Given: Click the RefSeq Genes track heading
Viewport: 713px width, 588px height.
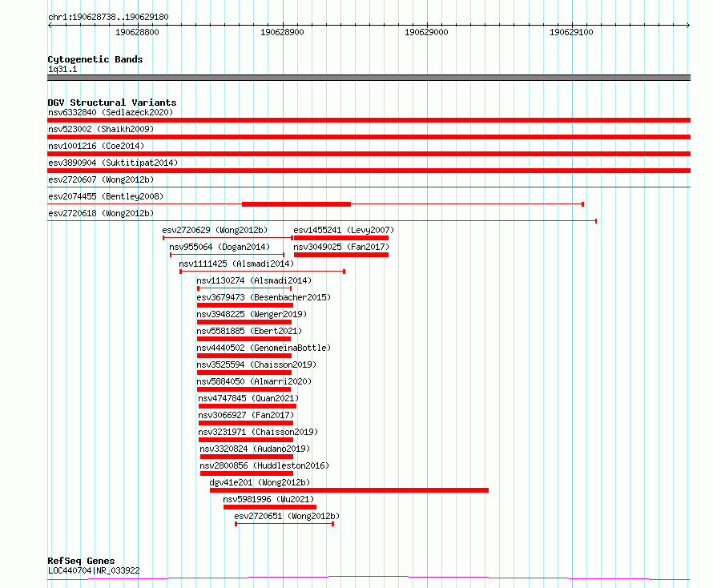Looking at the screenshot, I should [81, 561].
